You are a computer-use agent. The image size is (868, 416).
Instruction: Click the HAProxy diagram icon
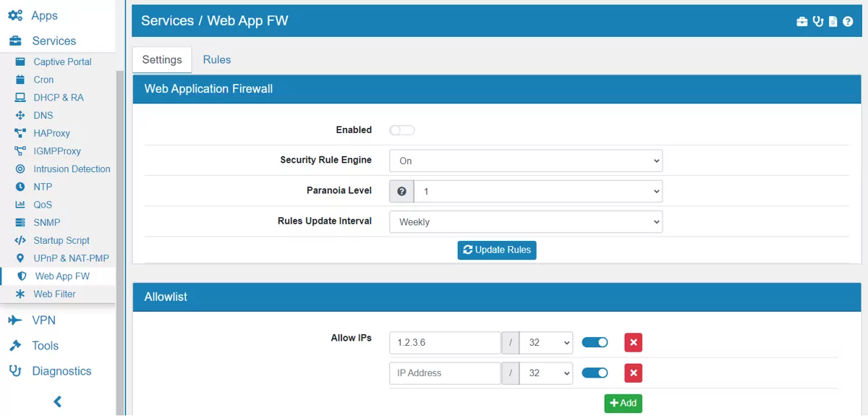point(20,133)
